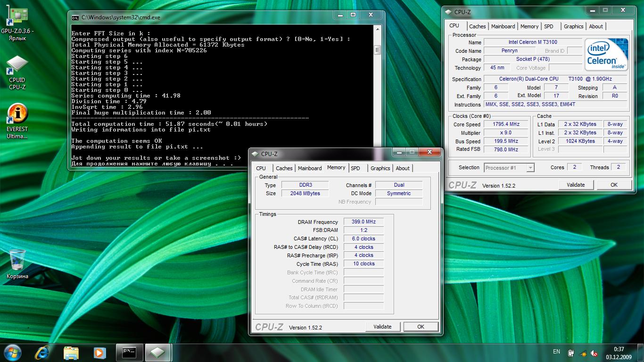Click the cmd window scrollbar up arrow
The height and width of the screenshot is (362, 644).
377,30
